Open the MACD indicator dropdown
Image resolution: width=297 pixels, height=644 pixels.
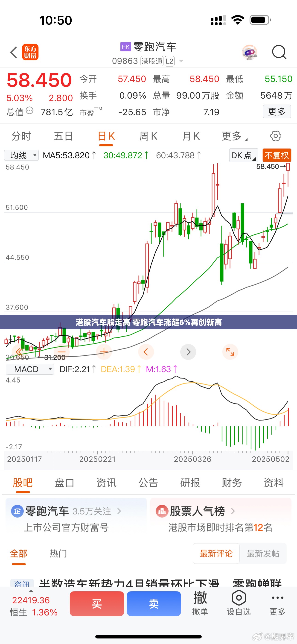30,369
